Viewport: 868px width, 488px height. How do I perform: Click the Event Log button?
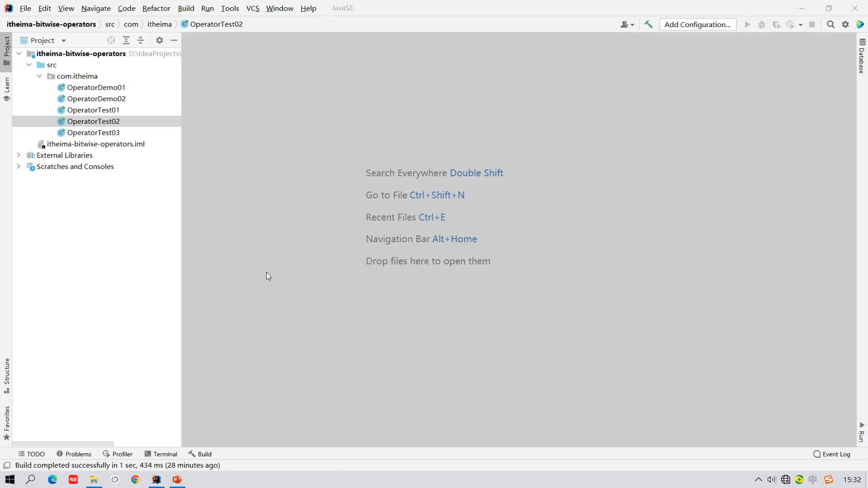click(835, 454)
